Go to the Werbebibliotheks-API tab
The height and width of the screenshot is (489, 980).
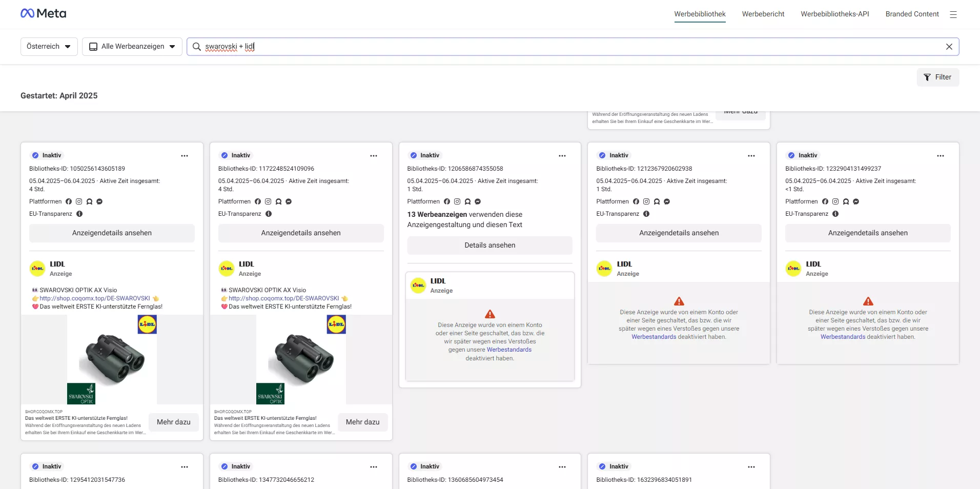point(834,14)
